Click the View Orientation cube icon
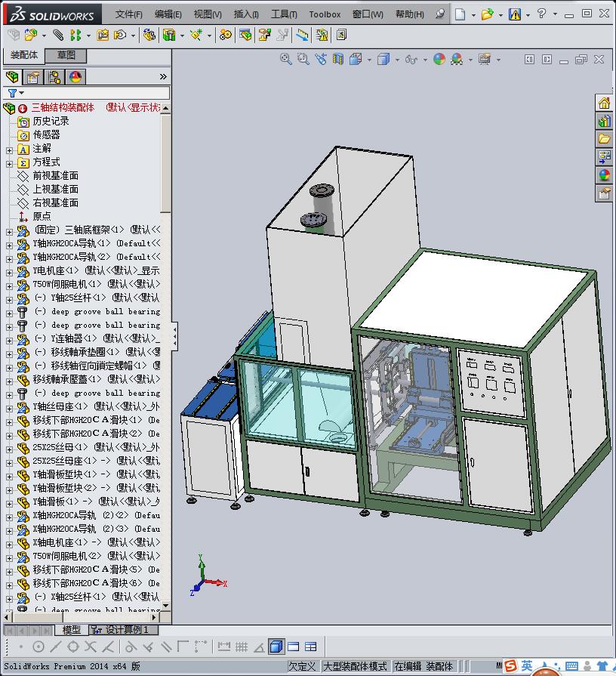Viewport: 616px width, 676px height. 356,59
